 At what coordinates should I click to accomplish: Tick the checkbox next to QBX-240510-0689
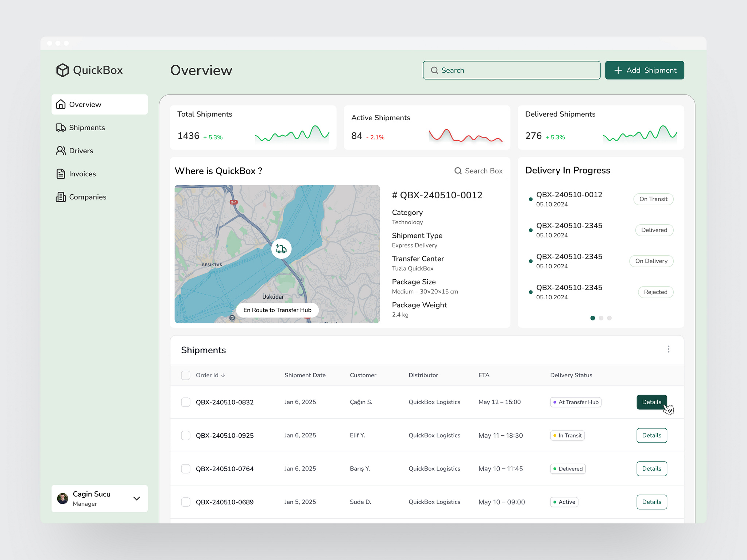[x=186, y=502]
